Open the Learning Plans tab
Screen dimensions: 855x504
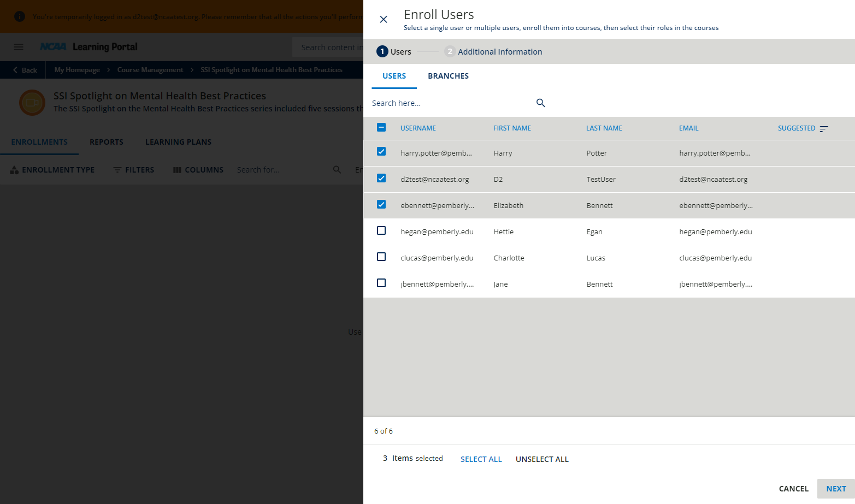coord(178,142)
